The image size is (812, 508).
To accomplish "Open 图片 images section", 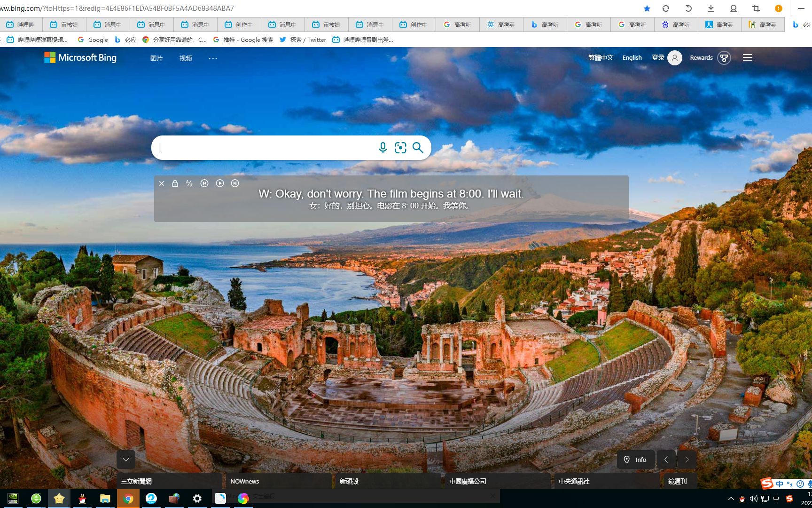I will coord(156,58).
